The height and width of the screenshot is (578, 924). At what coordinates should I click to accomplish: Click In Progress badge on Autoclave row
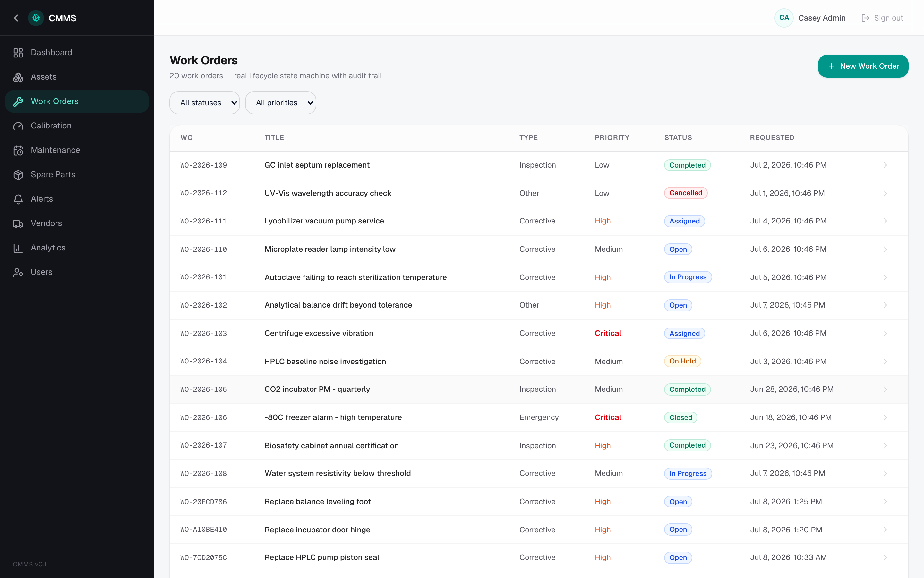pyautogui.click(x=688, y=277)
